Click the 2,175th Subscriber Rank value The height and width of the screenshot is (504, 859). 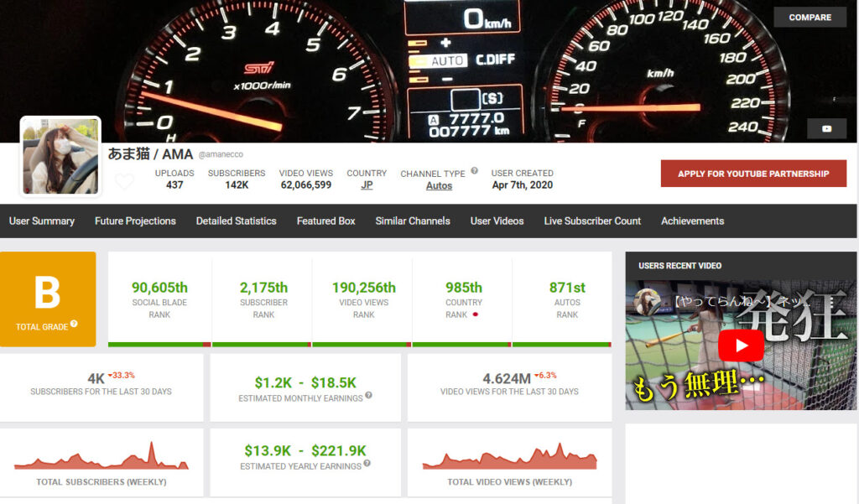(263, 288)
